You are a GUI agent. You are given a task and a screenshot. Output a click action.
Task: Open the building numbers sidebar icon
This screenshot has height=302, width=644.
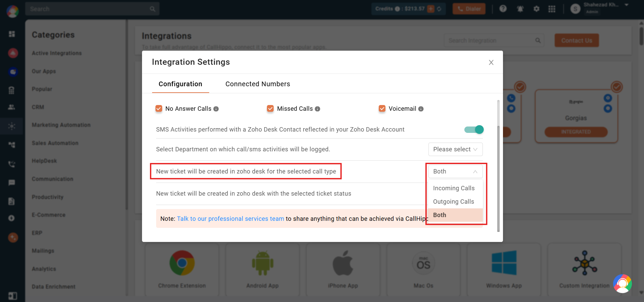[12, 90]
